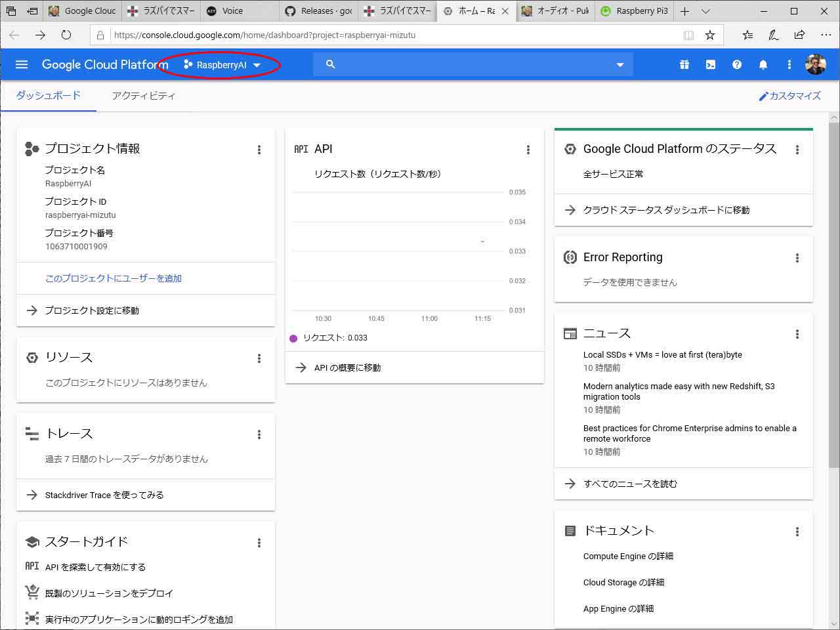Screen dimensions: 840x630
Task: Open the リソース card options menu
Action: [x=259, y=358]
